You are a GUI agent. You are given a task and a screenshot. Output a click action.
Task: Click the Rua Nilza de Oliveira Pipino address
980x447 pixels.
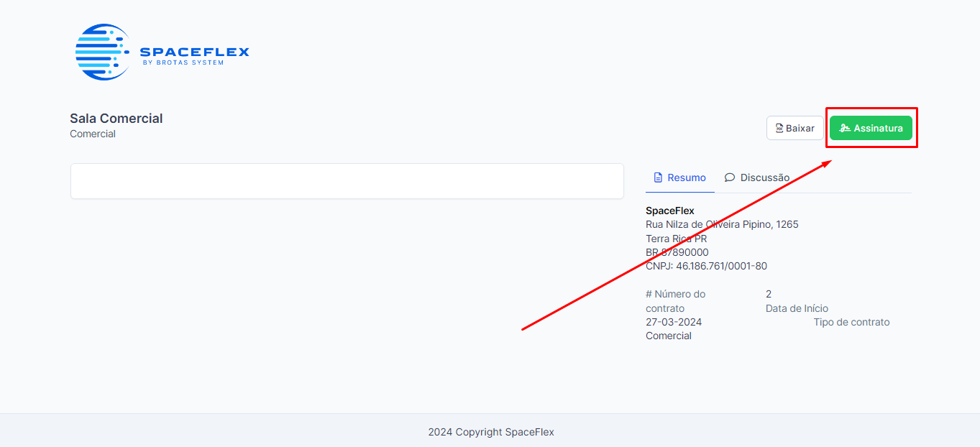722,224
